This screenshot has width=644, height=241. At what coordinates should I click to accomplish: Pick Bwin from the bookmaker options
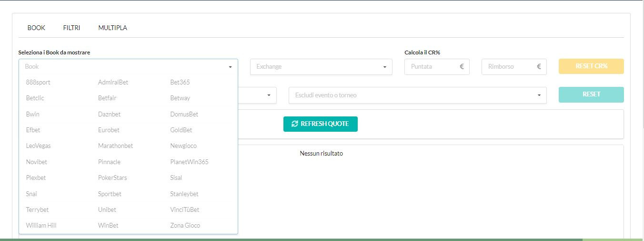click(33, 114)
